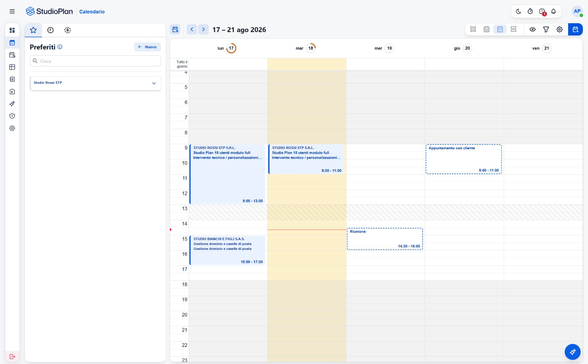588x364 pixels.
Task: Click the blue add-event calendar button
Action: click(575, 29)
